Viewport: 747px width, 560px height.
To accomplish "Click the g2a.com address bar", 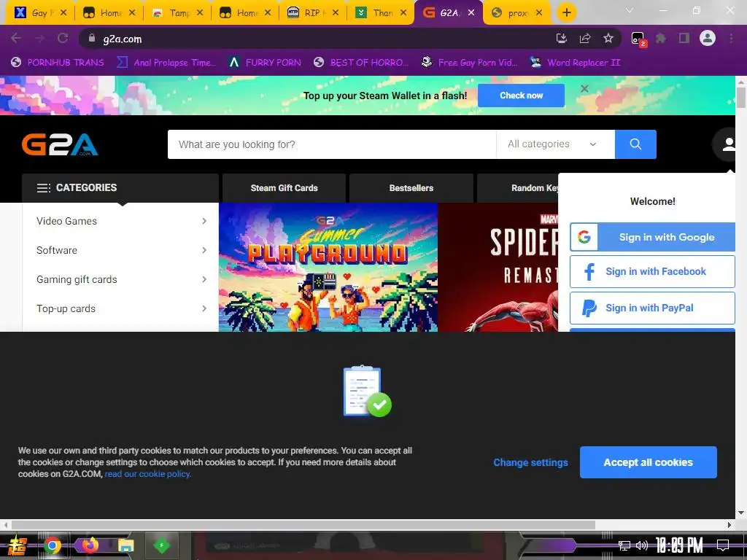I will click(314, 39).
